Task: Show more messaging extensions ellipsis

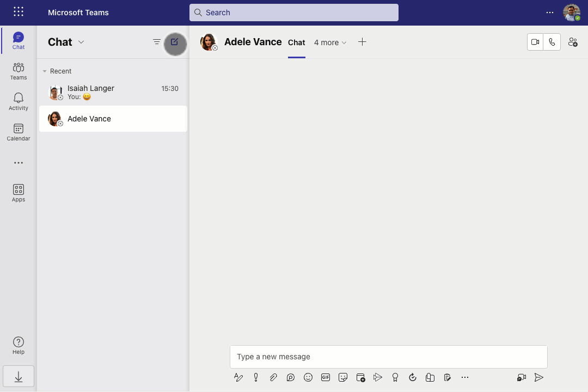Action: click(465, 377)
